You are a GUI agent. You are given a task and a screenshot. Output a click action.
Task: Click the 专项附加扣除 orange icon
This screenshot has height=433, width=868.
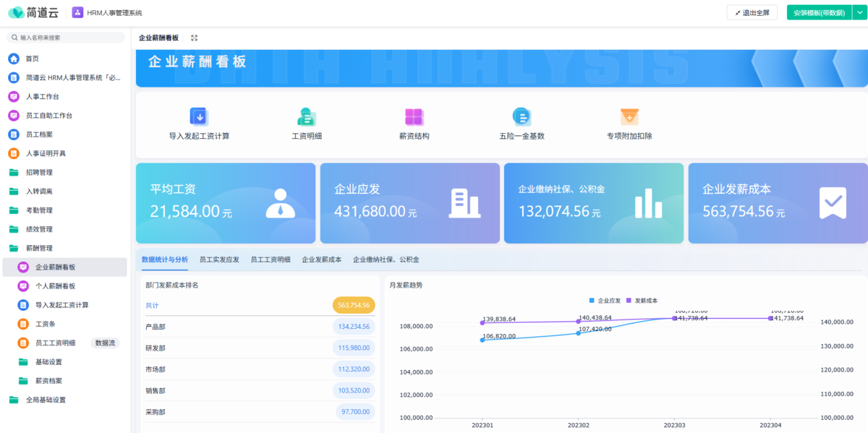629,116
